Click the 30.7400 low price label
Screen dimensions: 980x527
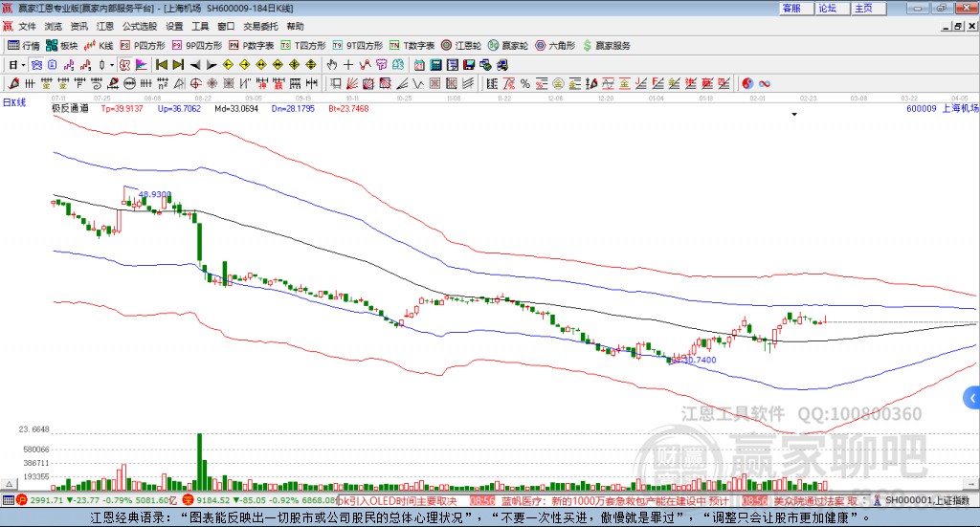coord(700,360)
